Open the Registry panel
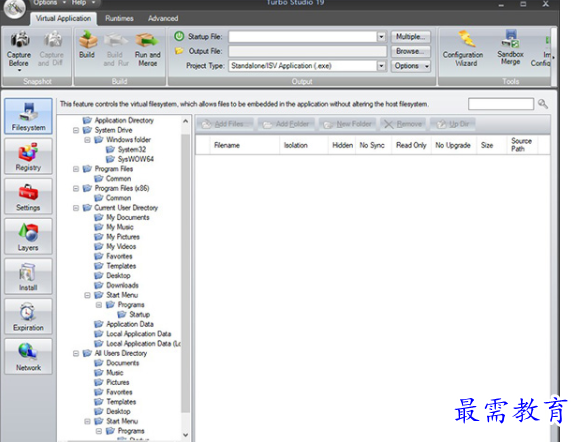This screenshot has height=442, width=576. point(28,156)
